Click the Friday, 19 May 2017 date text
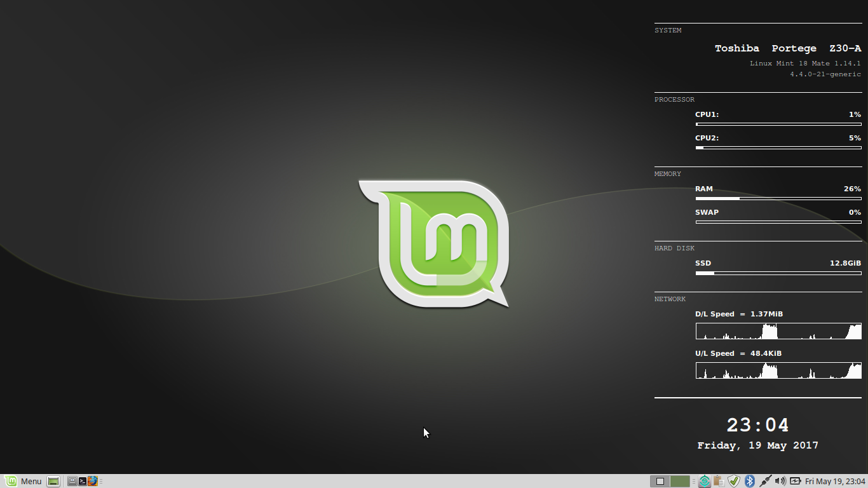The height and width of the screenshot is (488, 868). click(x=757, y=445)
